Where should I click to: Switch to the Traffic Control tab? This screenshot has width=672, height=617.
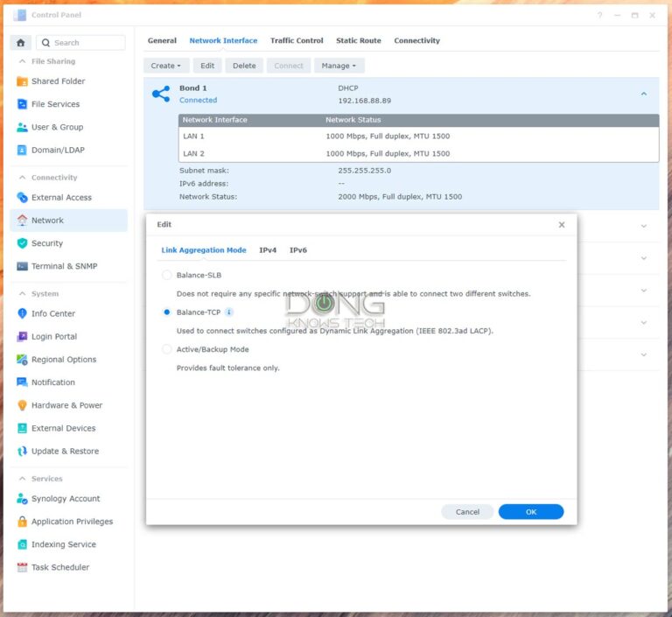click(x=297, y=40)
